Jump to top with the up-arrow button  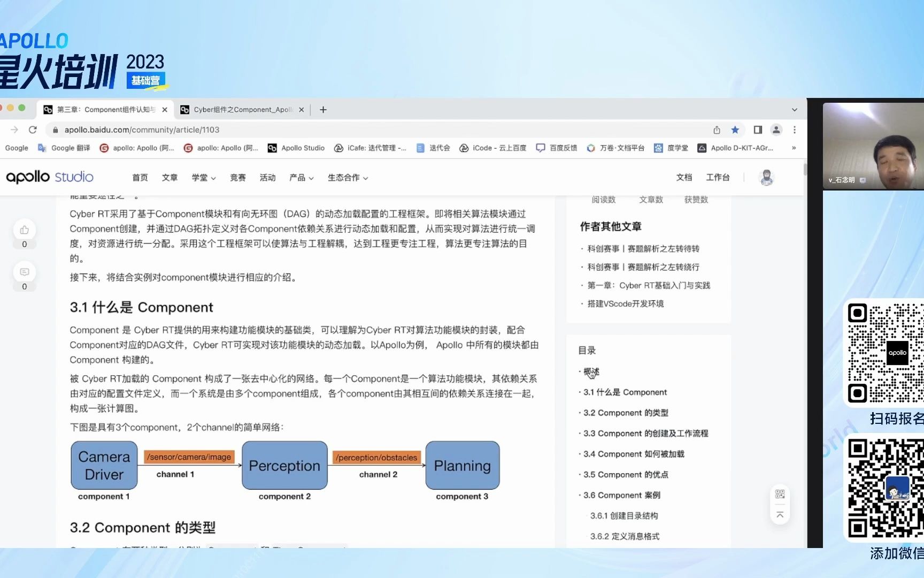click(x=780, y=515)
